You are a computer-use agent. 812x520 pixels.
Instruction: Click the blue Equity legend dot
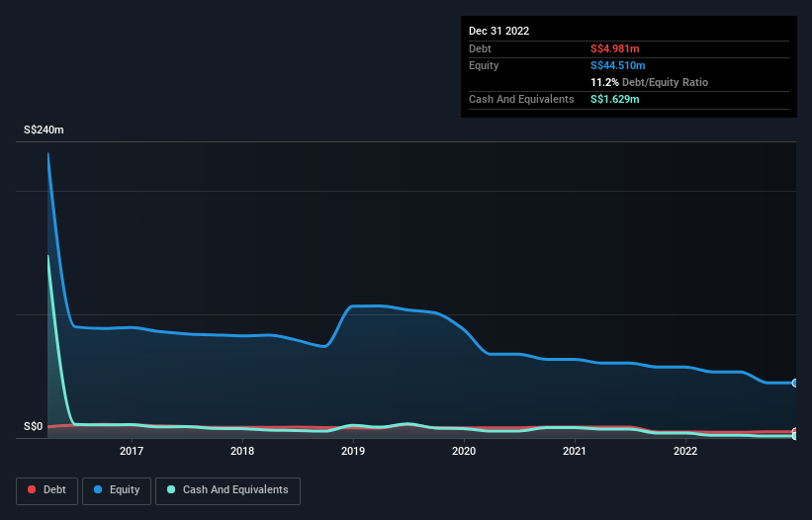[98, 489]
